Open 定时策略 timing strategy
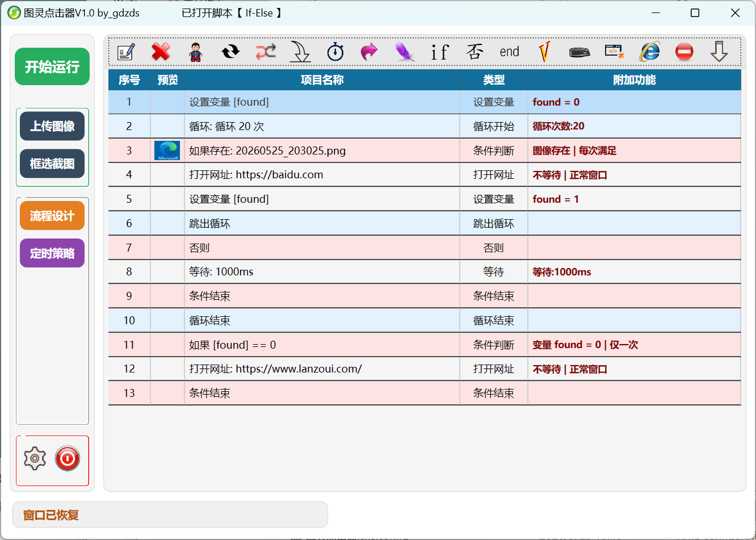756x540 pixels. (x=52, y=253)
